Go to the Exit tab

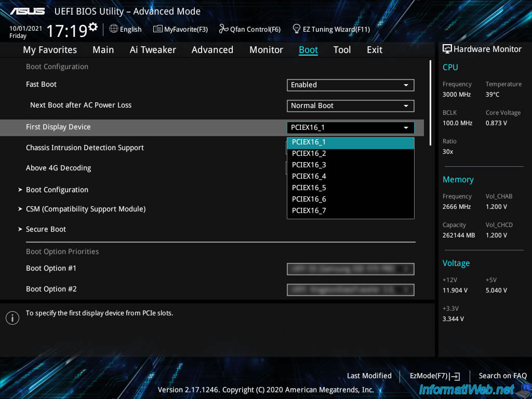(x=375, y=50)
